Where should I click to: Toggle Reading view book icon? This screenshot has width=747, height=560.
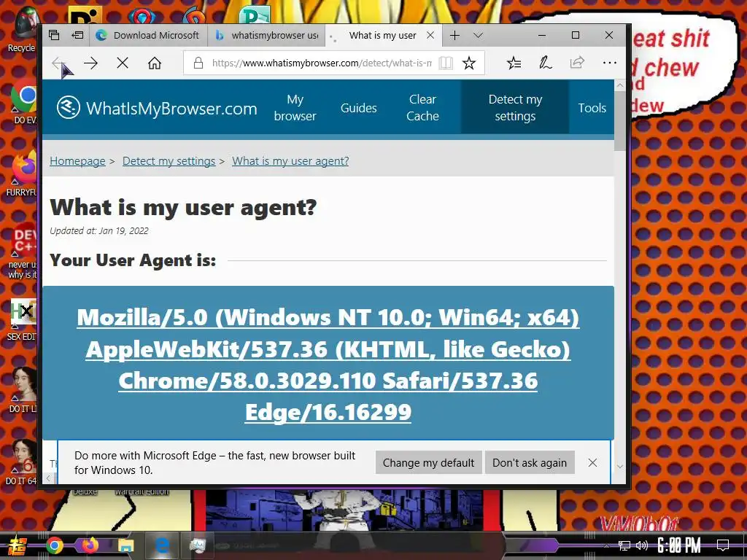pos(446,63)
